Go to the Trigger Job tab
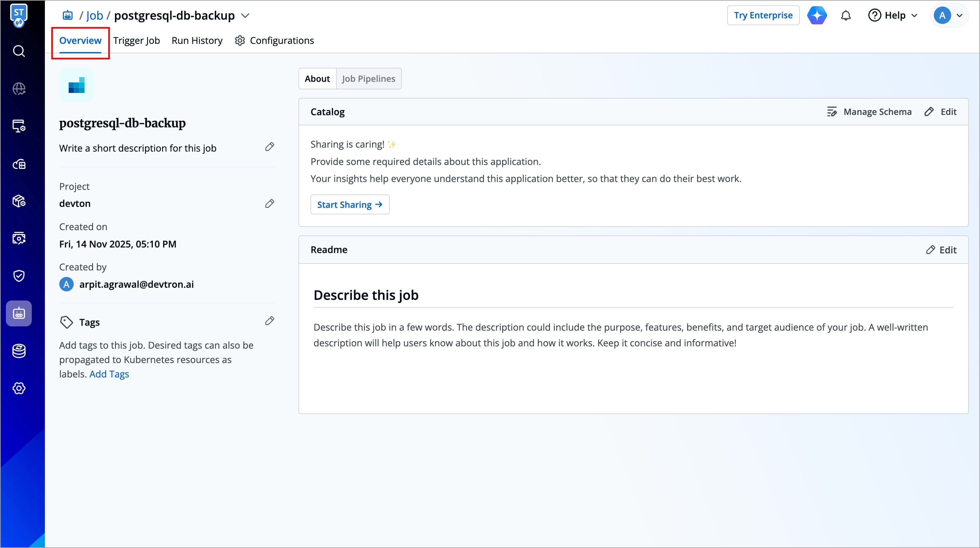This screenshot has height=548, width=980. [136, 41]
